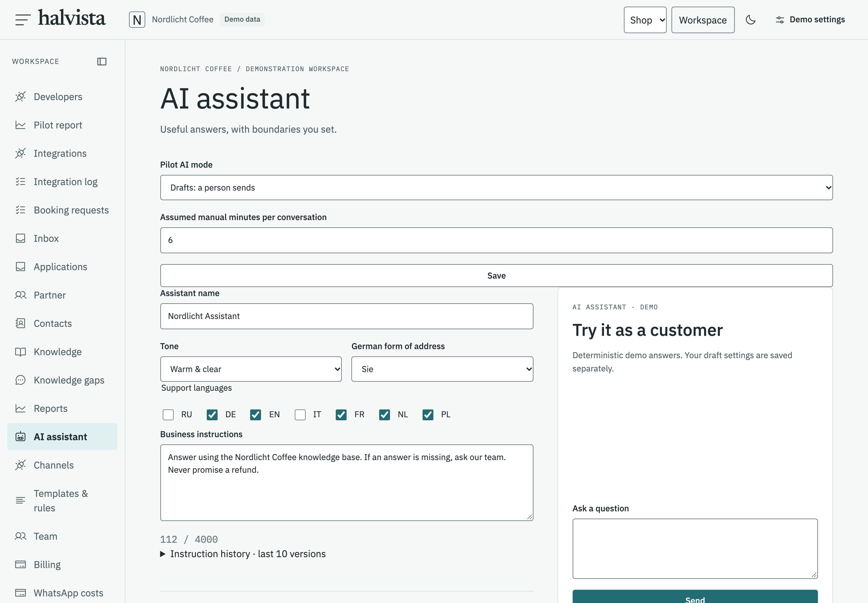This screenshot has height=603, width=868.
Task: Uncheck the NL language checkbox
Action: pyautogui.click(x=385, y=415)
